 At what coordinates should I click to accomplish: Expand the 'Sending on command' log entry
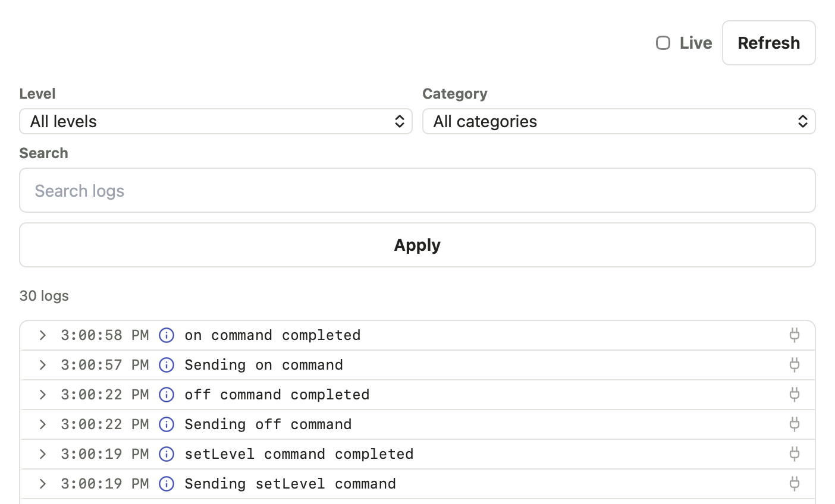[x=43, y=365]
